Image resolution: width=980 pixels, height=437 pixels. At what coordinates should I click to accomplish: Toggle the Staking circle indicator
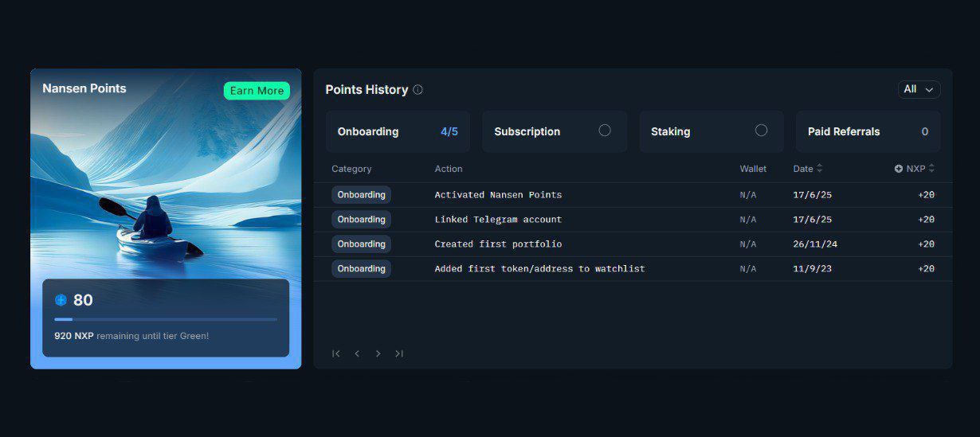761,131
